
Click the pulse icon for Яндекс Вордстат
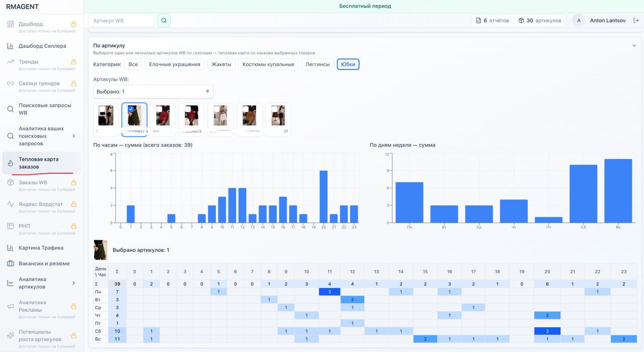[x=10, y=204]
